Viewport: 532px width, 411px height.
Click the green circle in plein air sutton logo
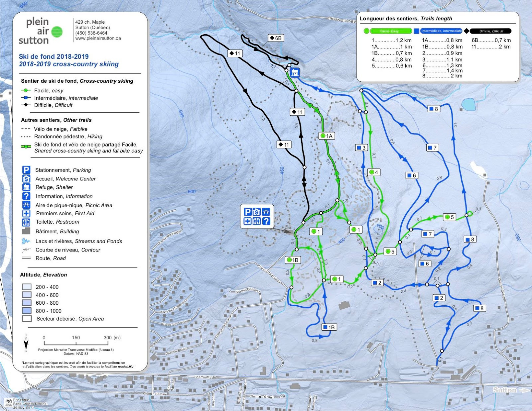[x=57, y=32]
